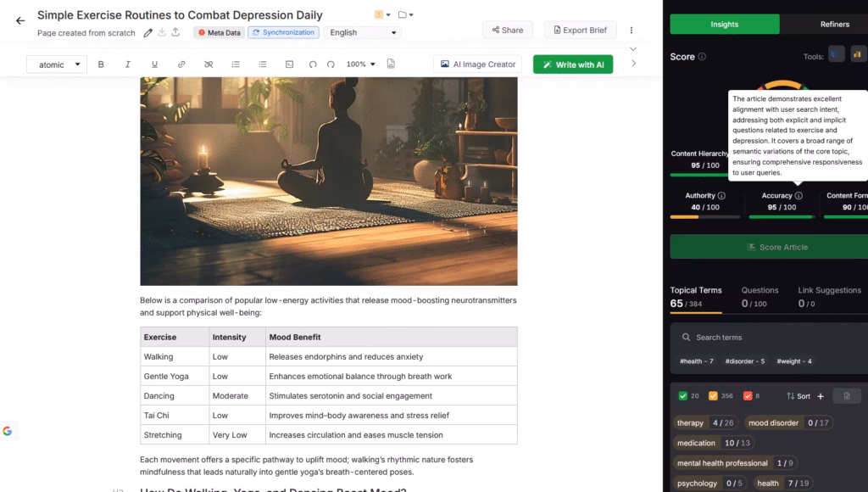Open the English language dropdown
This screenshot has width=868, height=492.
(x=362, y=31)
